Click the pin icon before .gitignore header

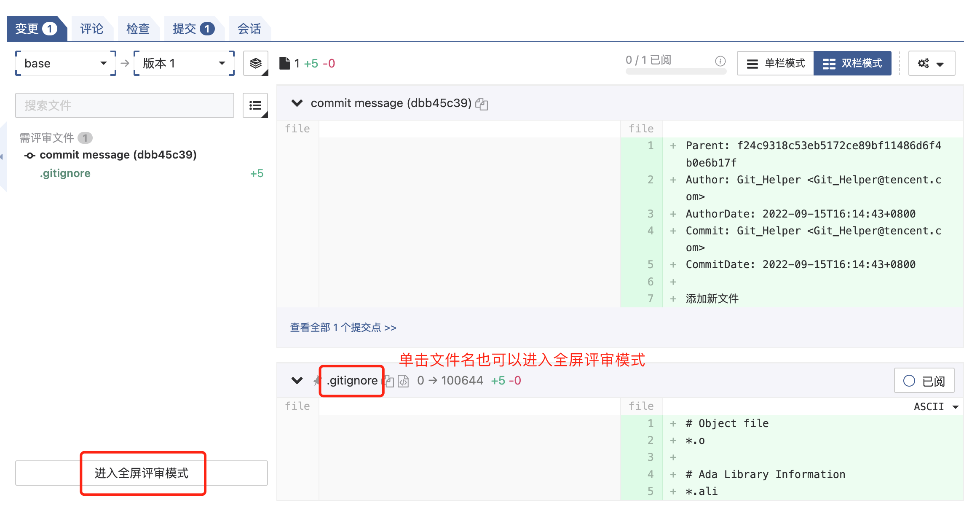[x=317, y=381]
